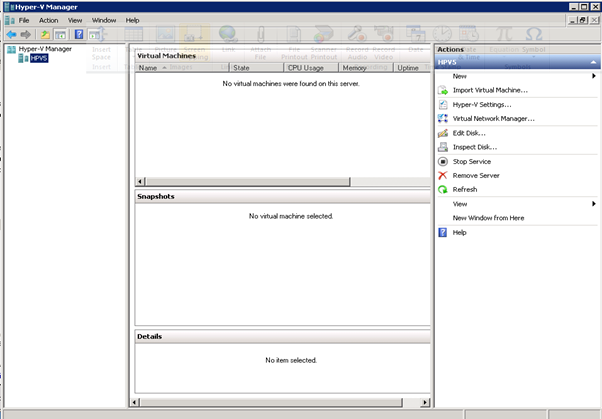Image resolution: width=602 pixels, height=419 pixels.
Task: Click the Edit Disk pencil icon
Action: tap(443, 133)
